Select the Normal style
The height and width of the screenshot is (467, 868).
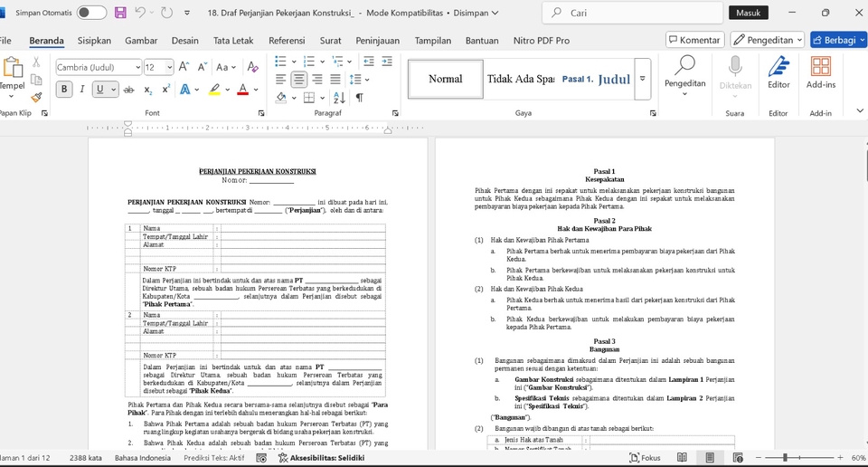[446, 80]
